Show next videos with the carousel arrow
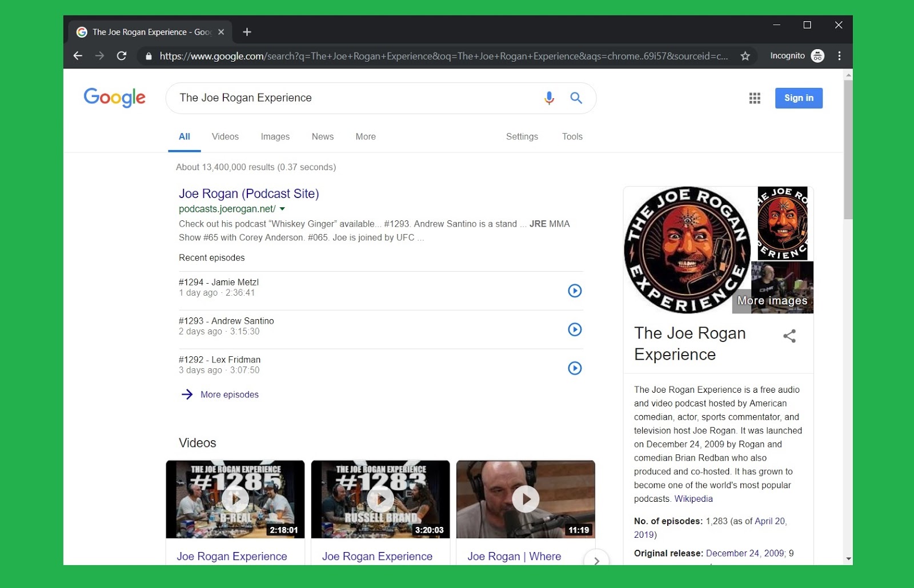The height and width of the screenshot is (588, 914). coord(596,561)
